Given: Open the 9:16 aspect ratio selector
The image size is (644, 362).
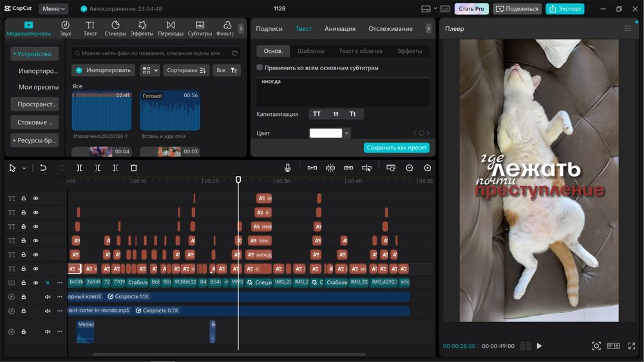Looking at the screenshot, I should coord(613,346).
